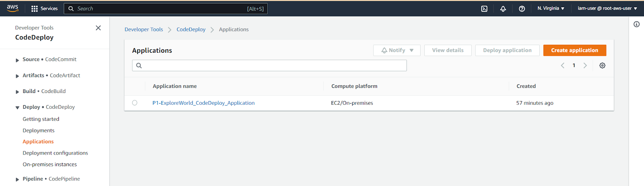Click View details button

click(x=448, y=50)
